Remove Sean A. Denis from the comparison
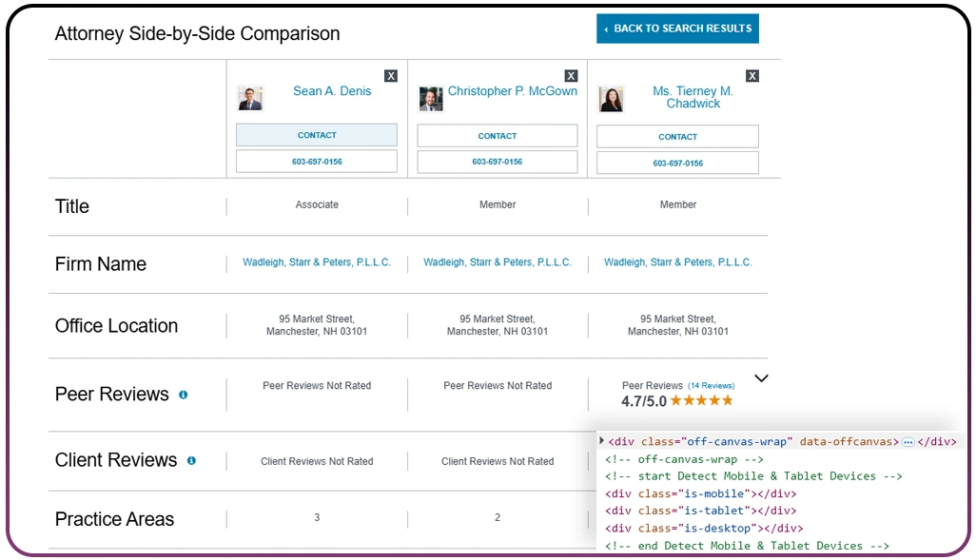 [391, 75]
